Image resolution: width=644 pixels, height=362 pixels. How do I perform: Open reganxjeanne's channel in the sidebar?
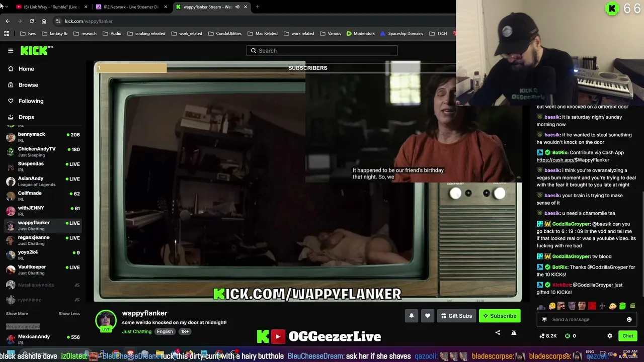point(43,240)
